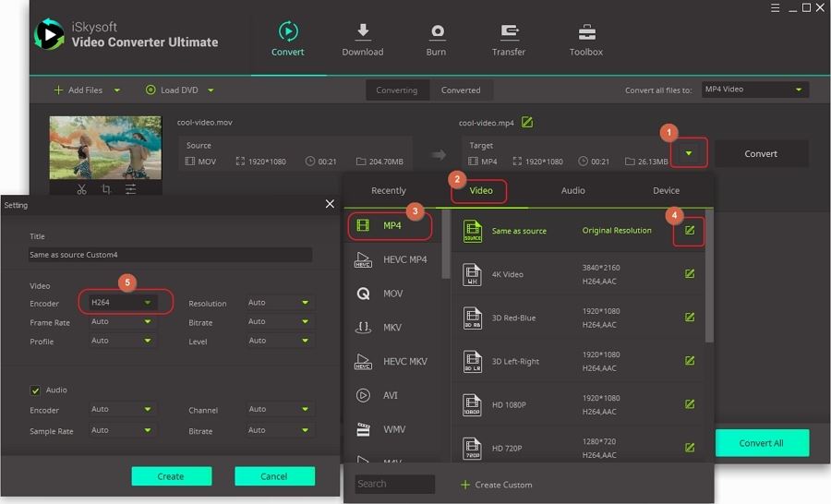Toggle the Audio checkbox
Viewport: 831px width, 504px height.
[36, 390]
